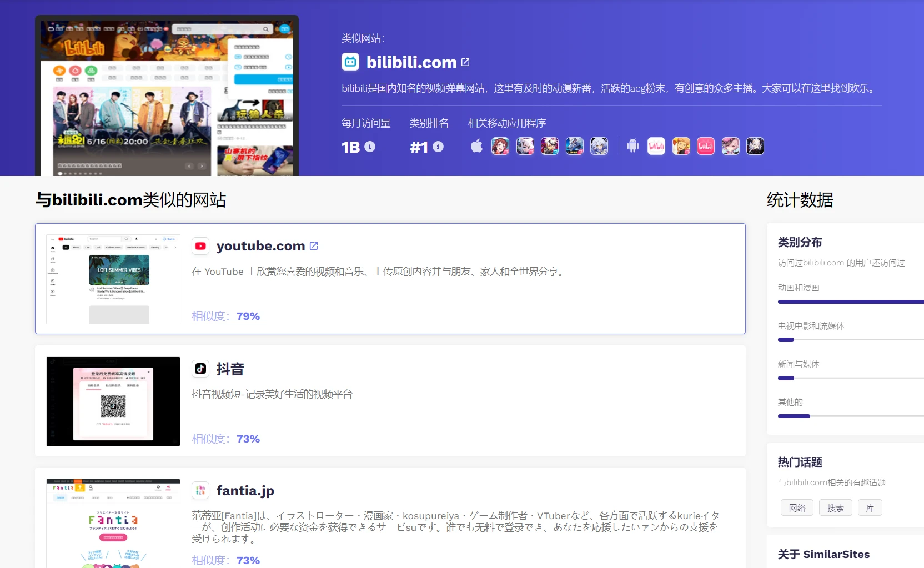Click the 每月访问量 label
This screenshot has width=924, height=568.
[x=366, y=123]
